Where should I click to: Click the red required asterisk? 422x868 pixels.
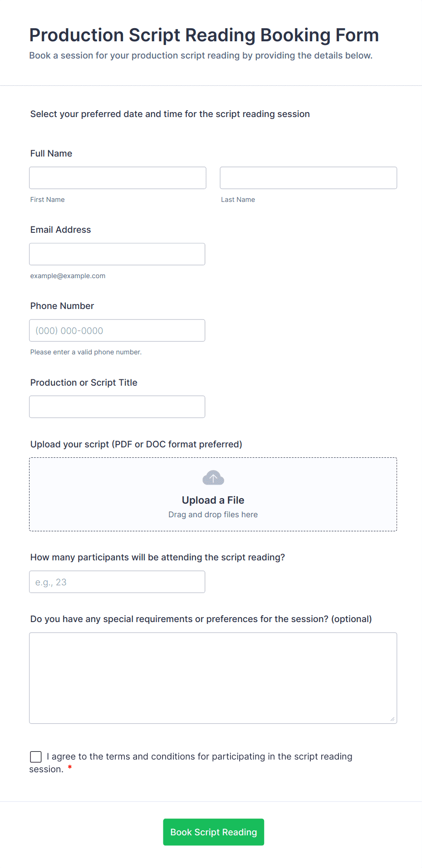coord(70,768)
